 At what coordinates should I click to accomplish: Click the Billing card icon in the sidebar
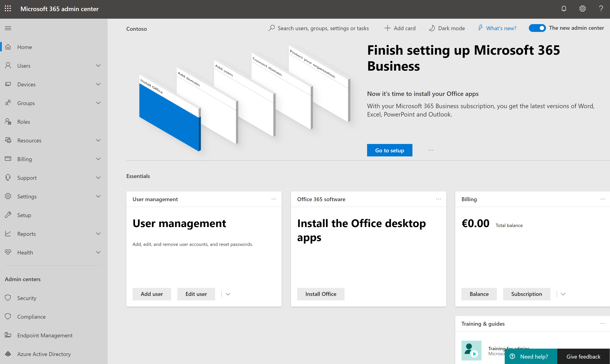[8, 158]
